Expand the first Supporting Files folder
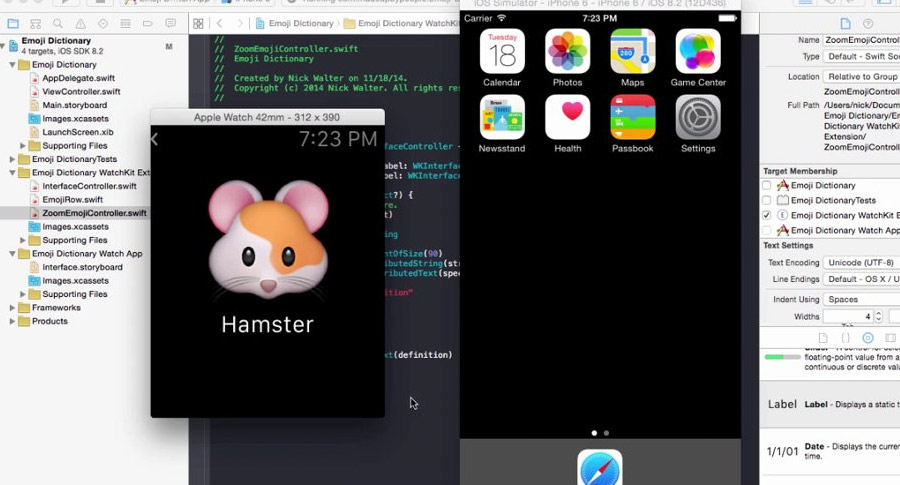This screenshot has width=900, height=485. pyautogui.click(x=23, y=146)
